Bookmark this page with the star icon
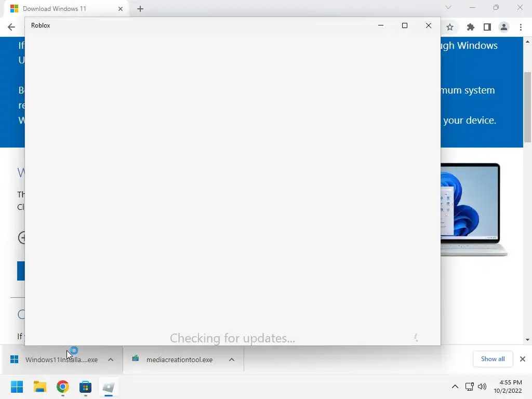 pyautogui.click(x=450, y=27)
